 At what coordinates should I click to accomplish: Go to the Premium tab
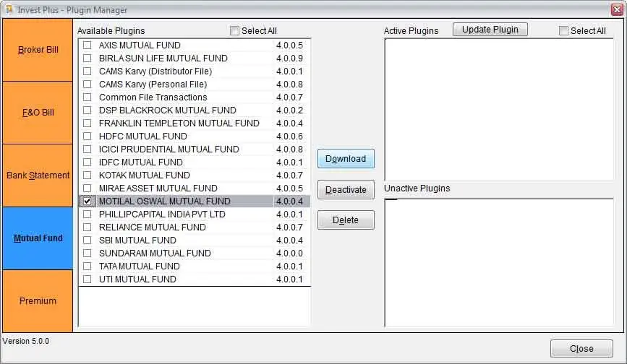tap(38, 301)
